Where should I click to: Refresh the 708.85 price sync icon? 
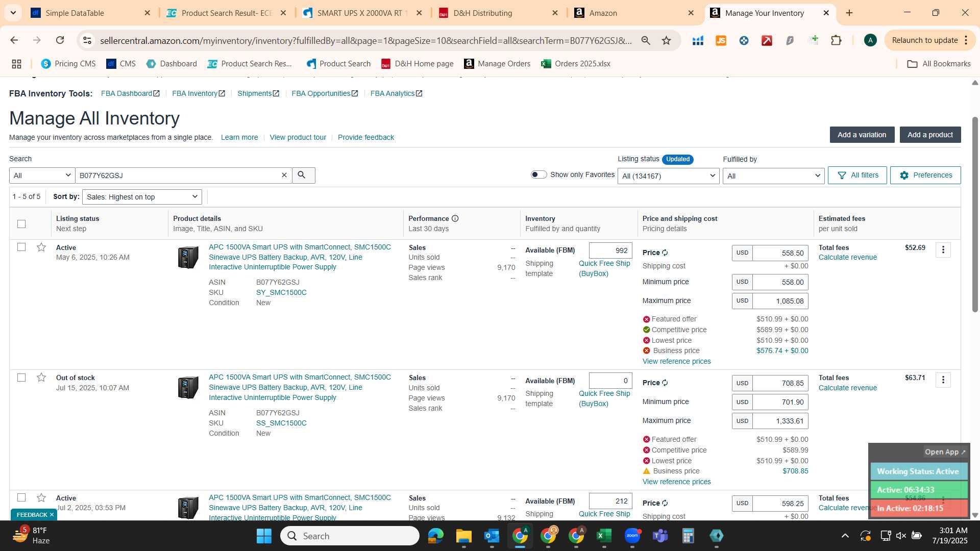(x=665, y=383)
